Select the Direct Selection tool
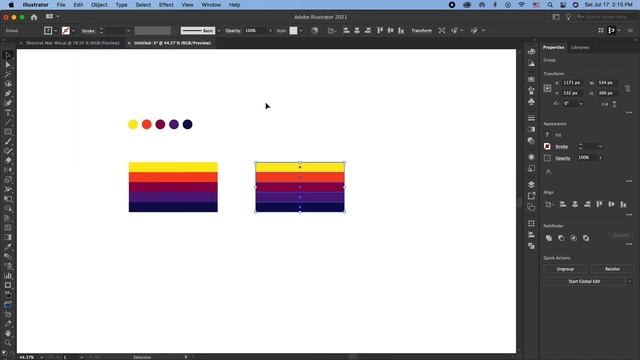640x360 pixels. point(8,65)
